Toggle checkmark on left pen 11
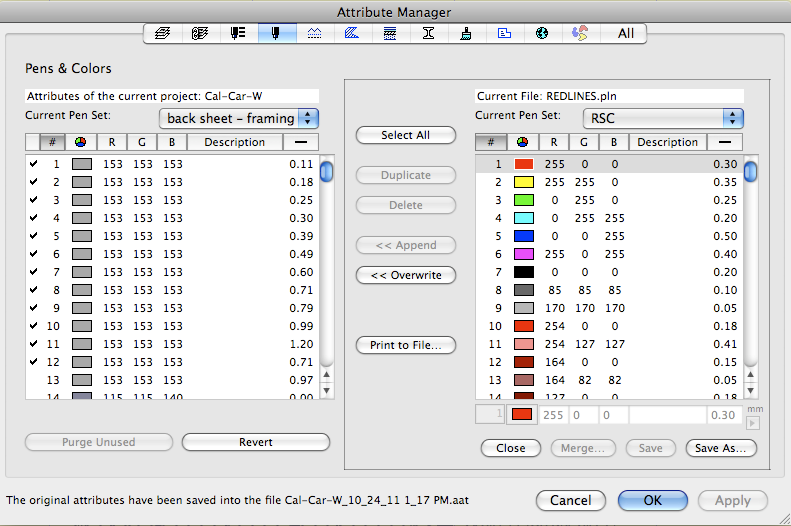 33,344
